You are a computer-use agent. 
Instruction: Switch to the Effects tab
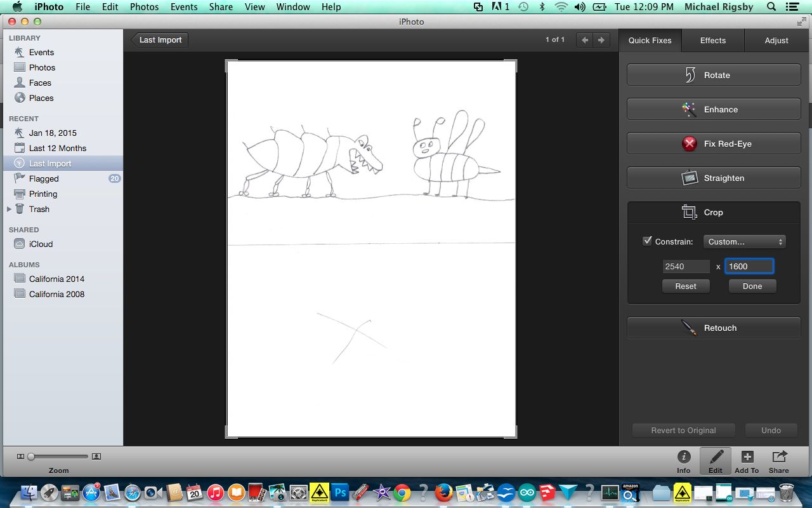(x=713, y=40)
